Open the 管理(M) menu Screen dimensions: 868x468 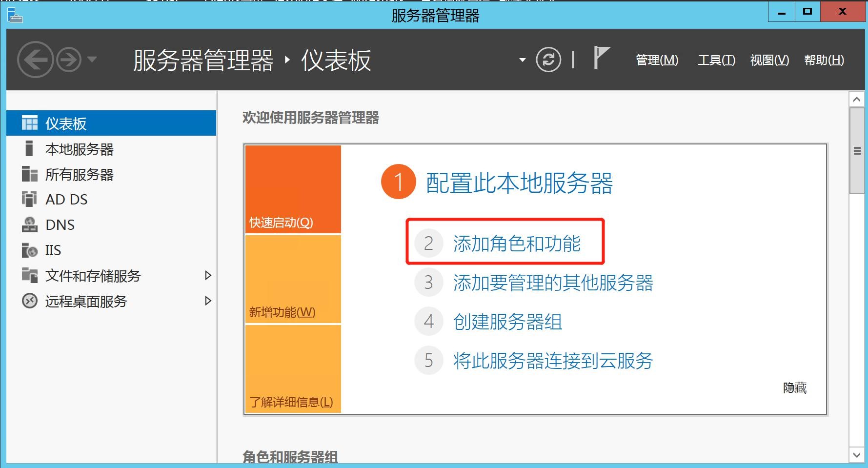pyautogui.click(x=657, y=60)
